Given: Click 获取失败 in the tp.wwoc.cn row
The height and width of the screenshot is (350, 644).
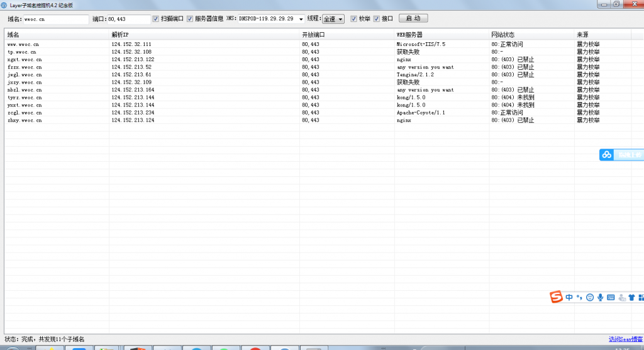Looking at the screenshot, I should 408,52.
